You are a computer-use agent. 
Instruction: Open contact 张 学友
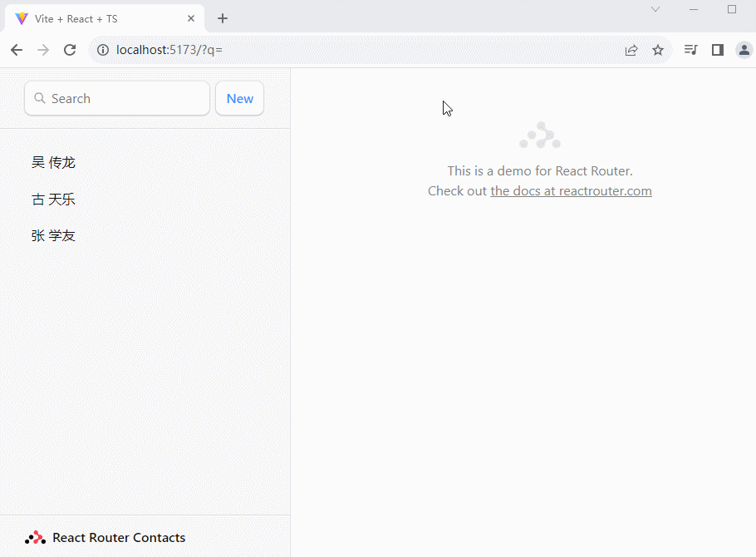pos(54,236)
